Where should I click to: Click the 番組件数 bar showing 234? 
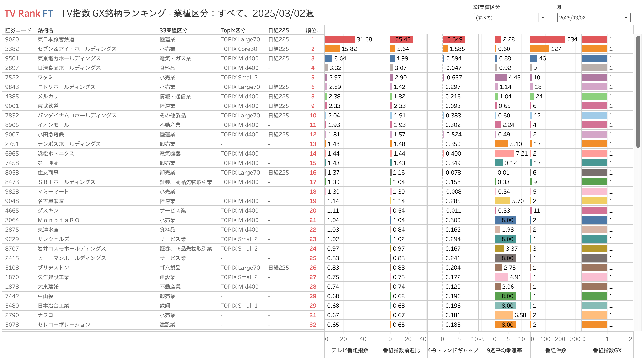pos(548,39)
